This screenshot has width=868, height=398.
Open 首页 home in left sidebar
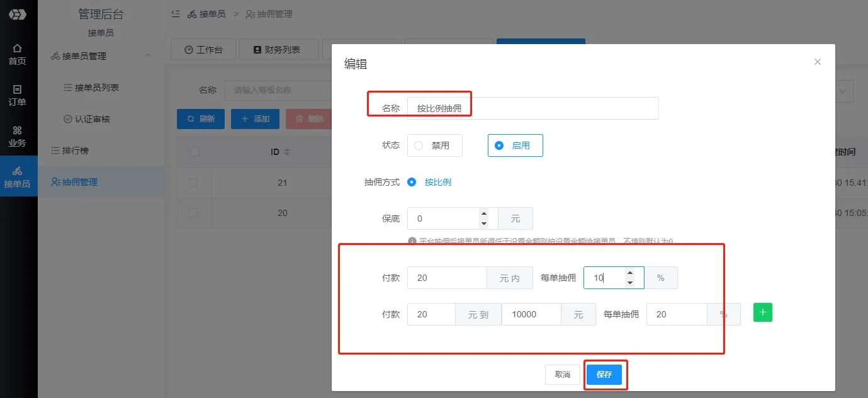[17, 54]
